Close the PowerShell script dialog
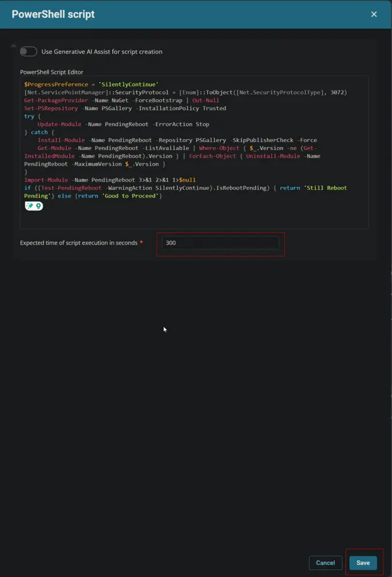 click(x=374, y=14)
